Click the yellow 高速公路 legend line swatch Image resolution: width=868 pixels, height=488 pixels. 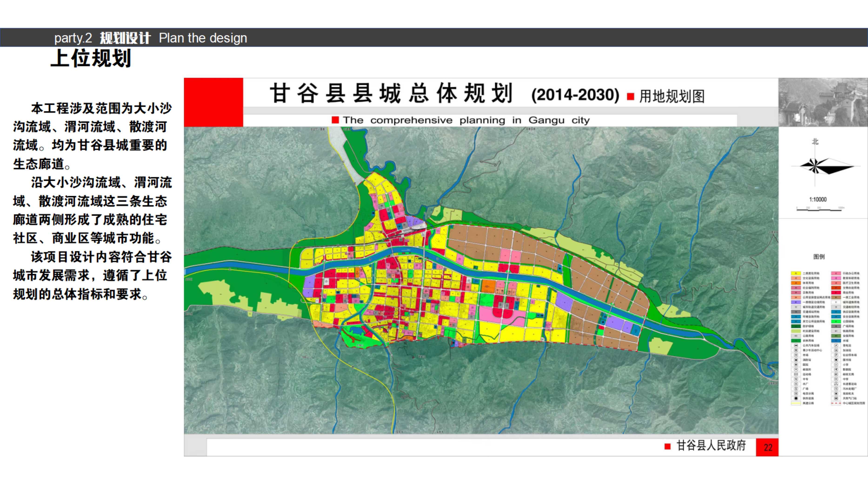point(796,403)
